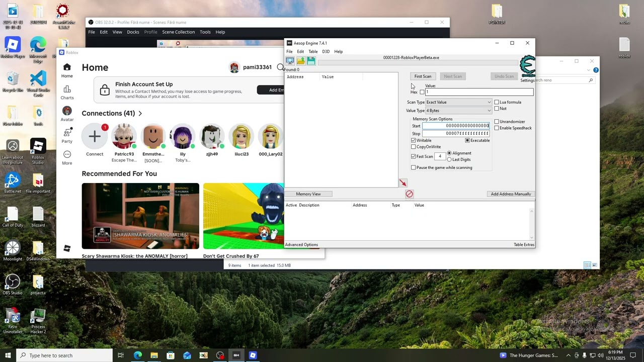Open Advanced Options
This screenshot has height=362, width=644.
tap(302, 245)
